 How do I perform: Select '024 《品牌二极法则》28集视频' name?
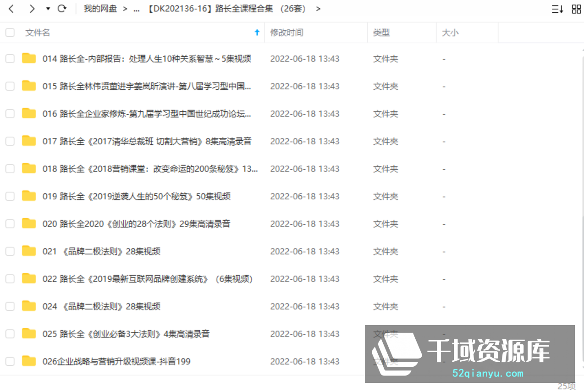(101, 306)
